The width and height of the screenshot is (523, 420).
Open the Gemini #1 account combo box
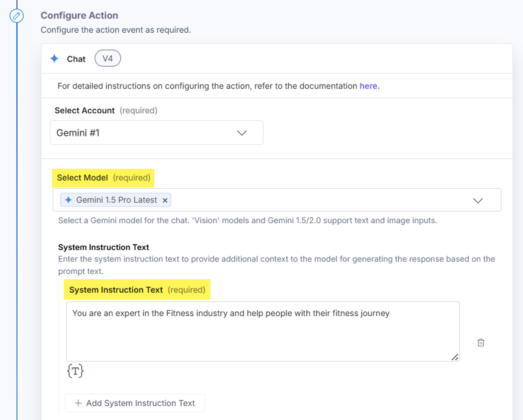tap(156, 133)
